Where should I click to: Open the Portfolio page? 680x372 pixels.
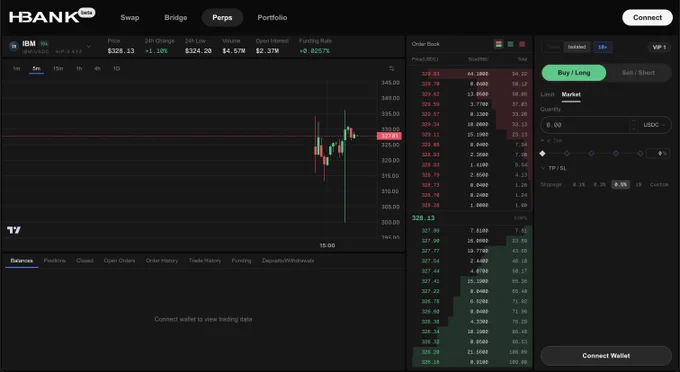pyautogui.click(x=272, y=18)
